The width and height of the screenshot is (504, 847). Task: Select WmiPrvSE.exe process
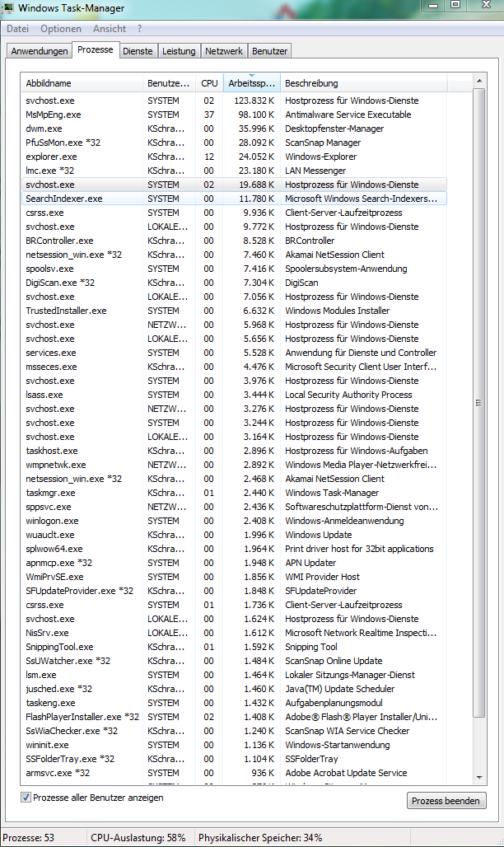point(234,577)
